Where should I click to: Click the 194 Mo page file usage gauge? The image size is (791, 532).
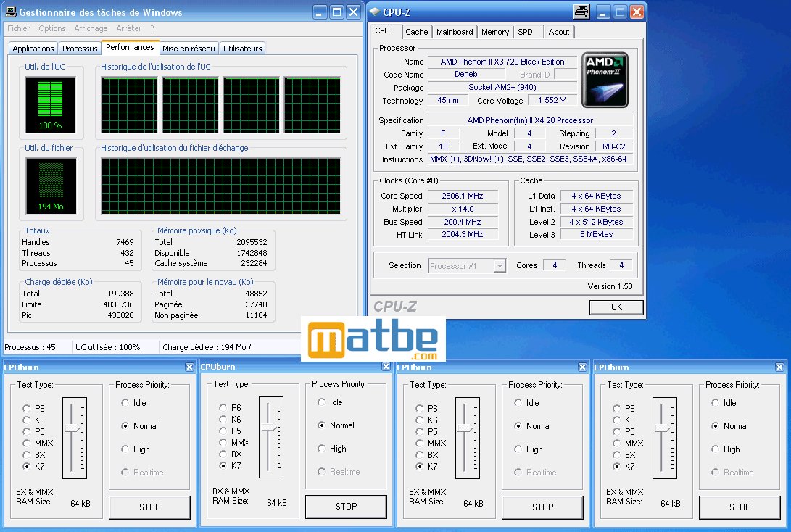(x=51, y=186)
